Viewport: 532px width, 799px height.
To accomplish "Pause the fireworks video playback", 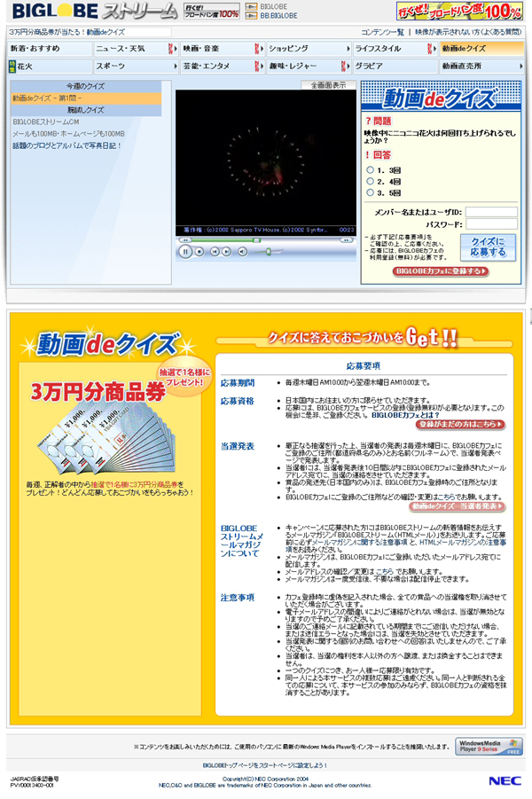I will pyautogui.click(x=185, y=251).
